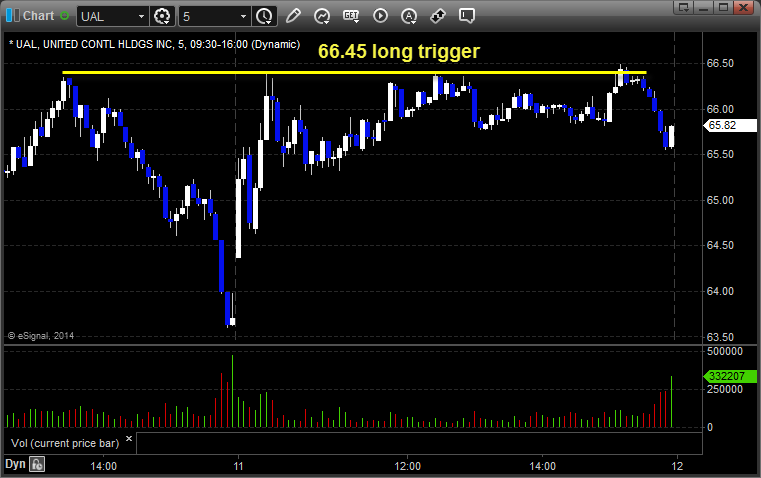The image size is (761, 478).
Task: Open the 5 minute interval dropdown
Action: pos(243,16)
